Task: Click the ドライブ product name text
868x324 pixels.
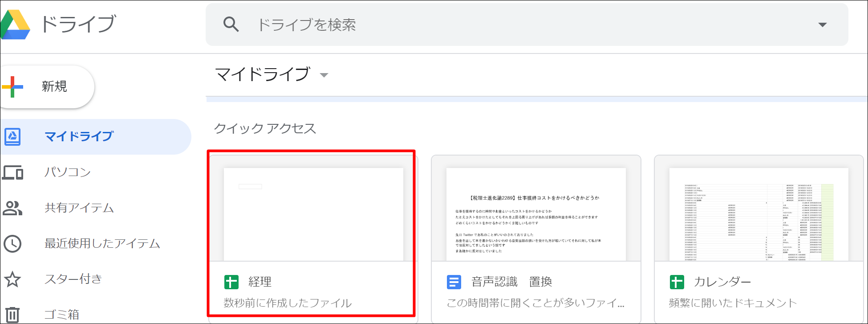Action: pos(78,24)
